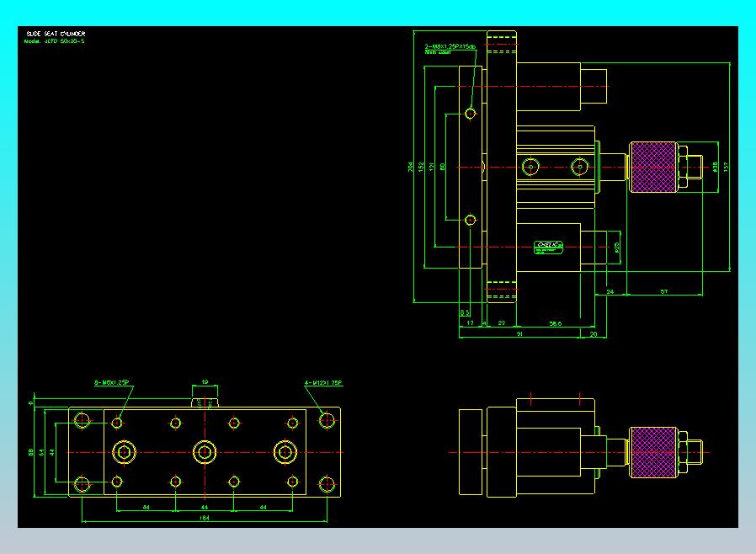Select the green Model JCFD 50x20-S label
The height and width of the screenshot is (554, 756).
(54, 41)
